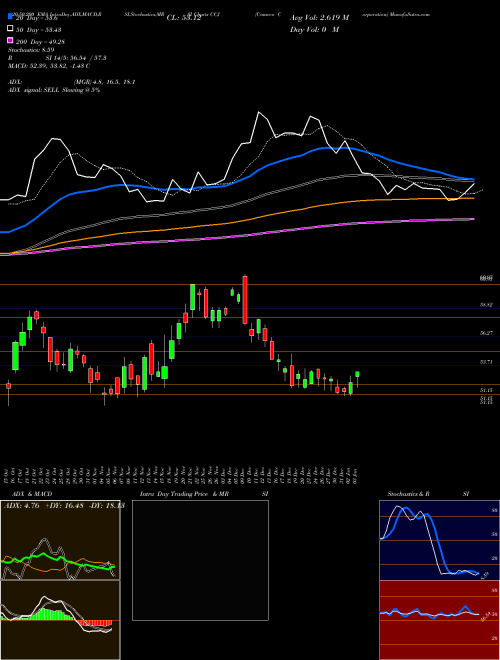
Task: Click the blue 20 Day legend swatch
Action: tap(10, 17)
